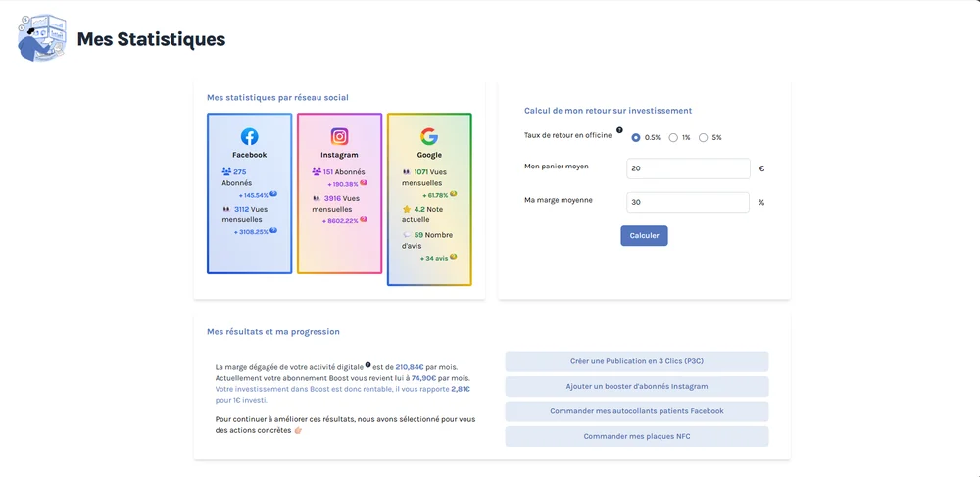Screen dimensions: 980x477
Task: Select the 0.5% return rate option
Action: (636, 137)
